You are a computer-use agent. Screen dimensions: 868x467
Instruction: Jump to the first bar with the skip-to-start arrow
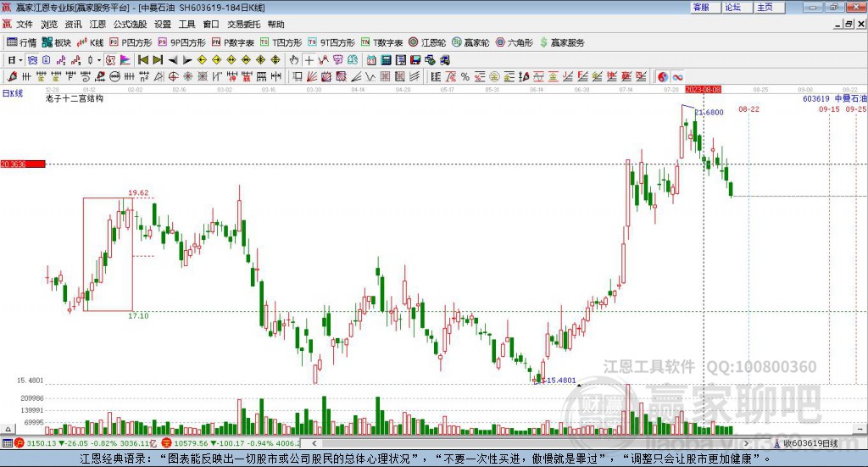click(143, 60)
